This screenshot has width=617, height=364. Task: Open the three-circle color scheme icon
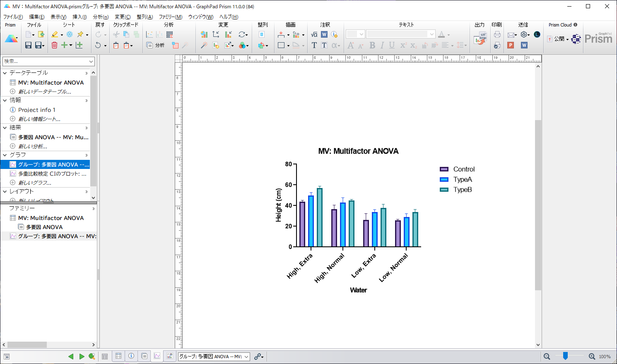(243, 45)
